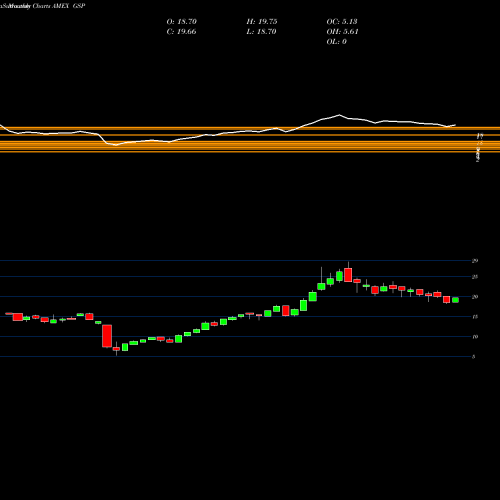Viewport: 500px width, 500px height.
Task: Click the 5 price axis label
Action: tap(473, 357)
